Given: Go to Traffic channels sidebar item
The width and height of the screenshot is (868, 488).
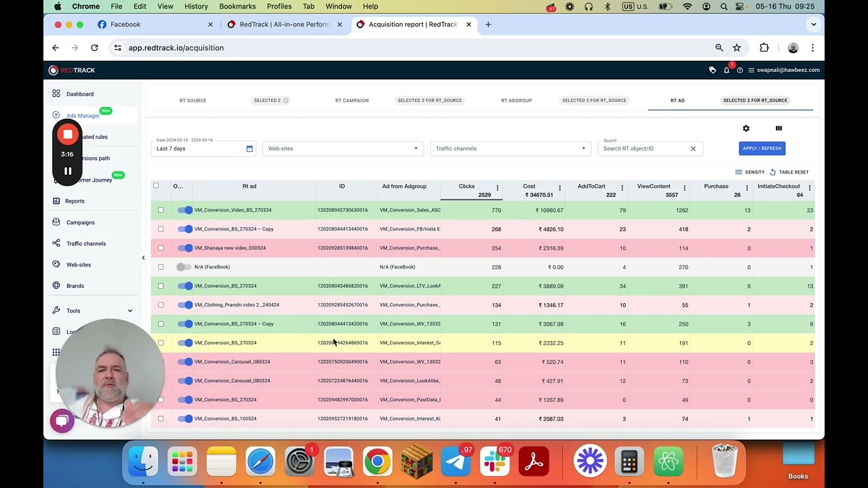Looking at the screenshot, I should 85,243.
